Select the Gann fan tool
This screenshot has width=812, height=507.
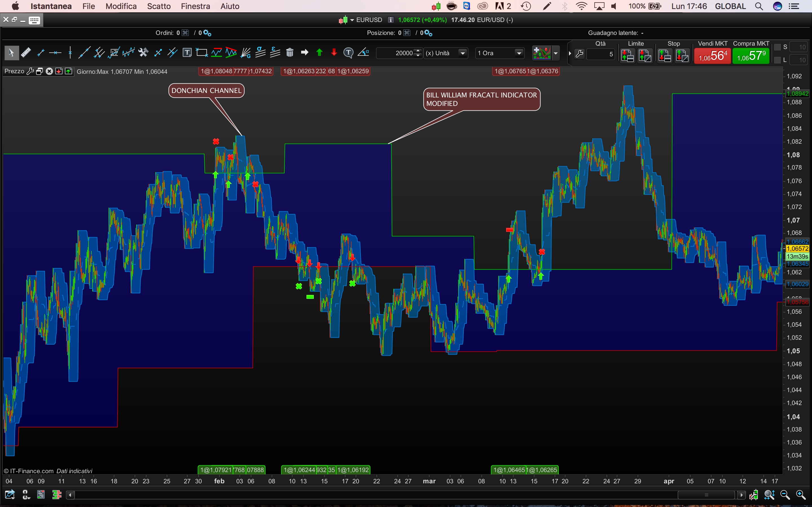click(x=246, y=53)
